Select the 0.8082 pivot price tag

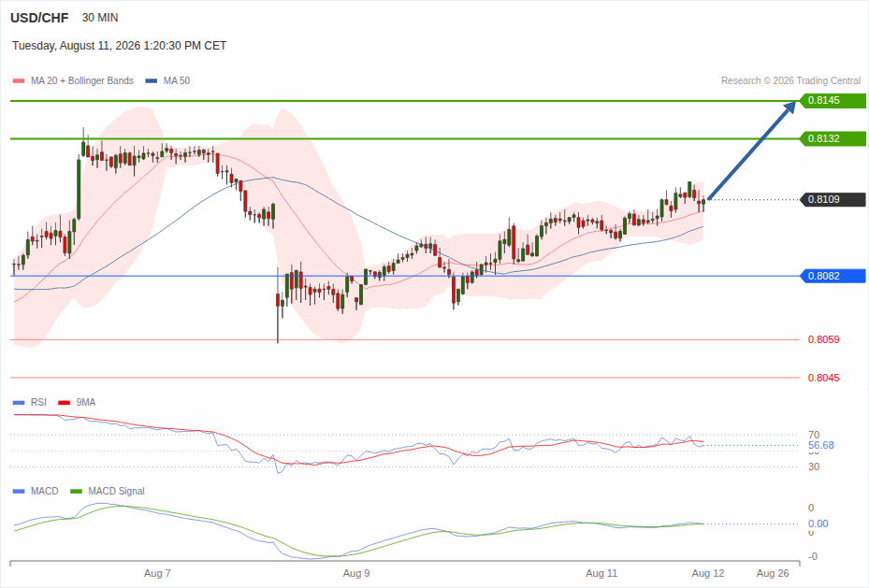833,276
